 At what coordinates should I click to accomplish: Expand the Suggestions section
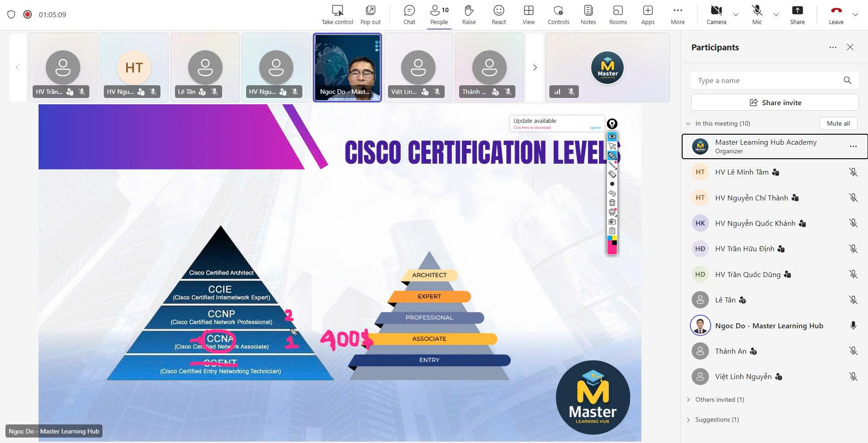coord(689,419)
